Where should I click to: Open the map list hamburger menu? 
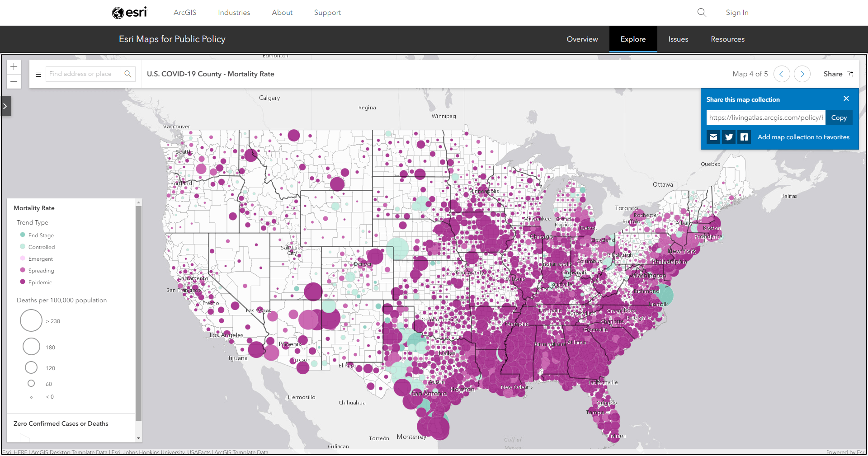(x=38, y=74)
